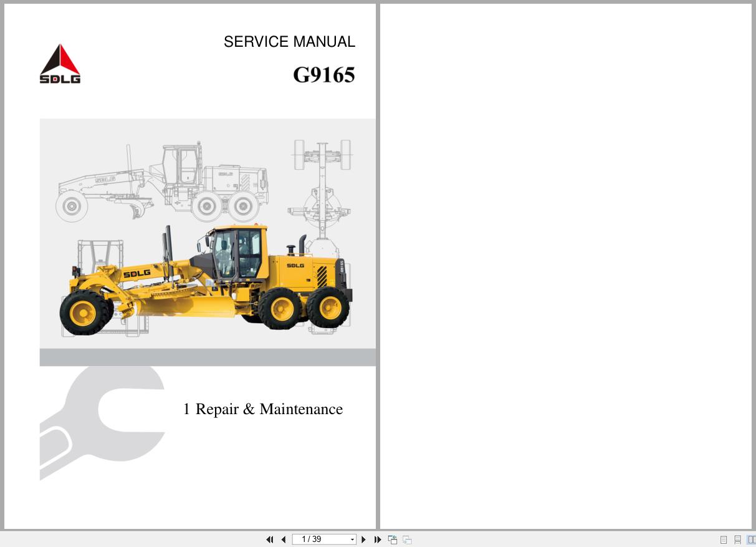756x547 pixels.
Task: Click the SDLG logo on the cover
Action: coord(60,62)
